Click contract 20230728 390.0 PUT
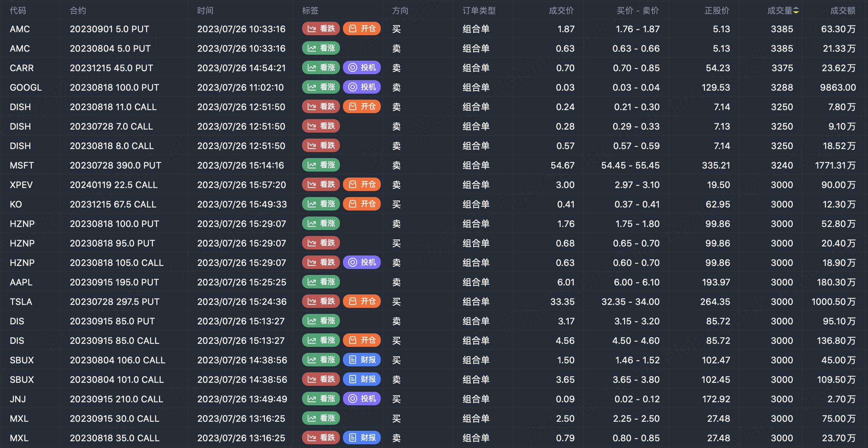This screenshot has height=448, width=868. (115, 165)
